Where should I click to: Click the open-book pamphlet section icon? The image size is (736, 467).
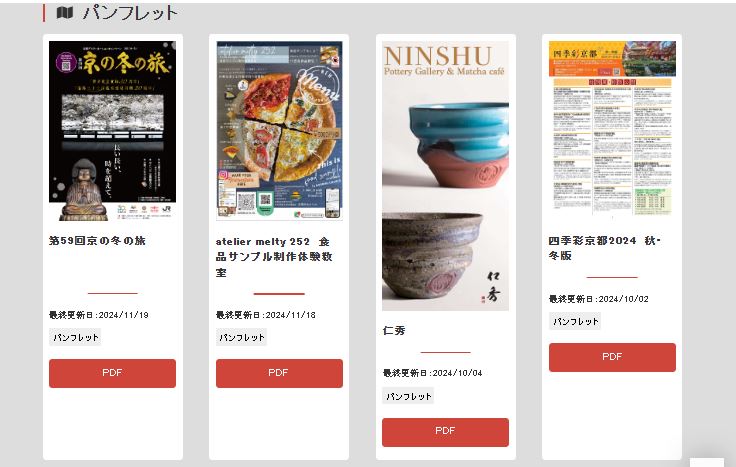pos(65,12)
